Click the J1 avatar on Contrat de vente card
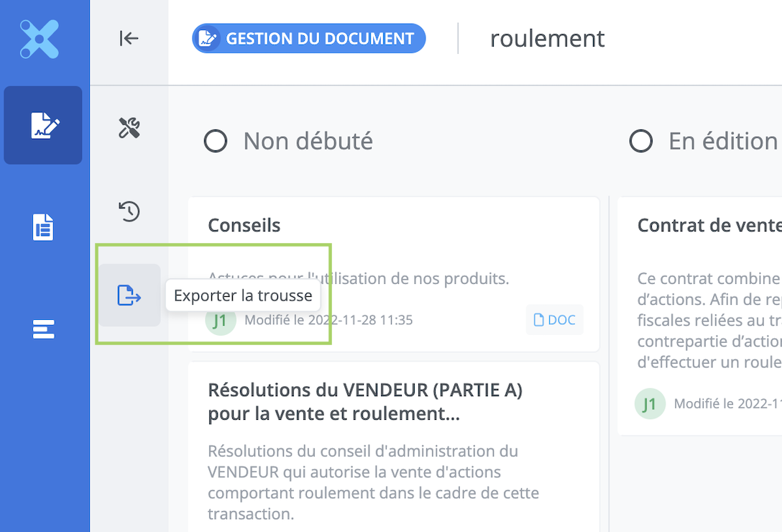 pyautogui.click(x=650, y=404)
